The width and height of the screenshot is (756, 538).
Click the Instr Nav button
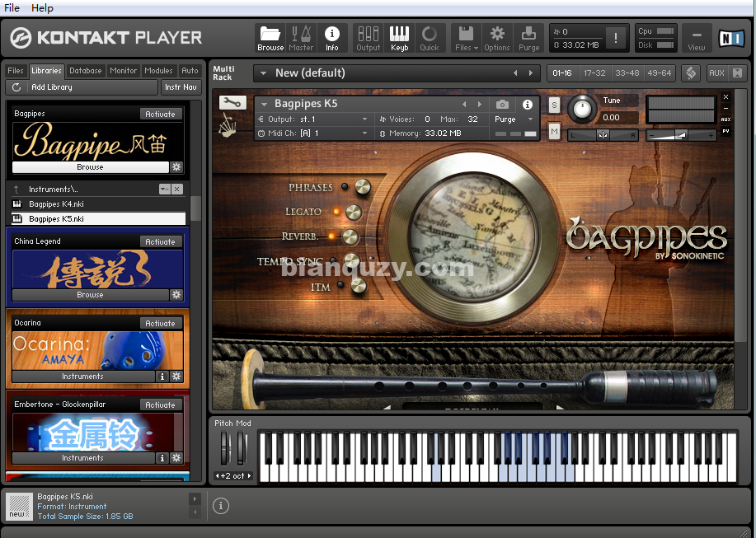coord(181,87)
